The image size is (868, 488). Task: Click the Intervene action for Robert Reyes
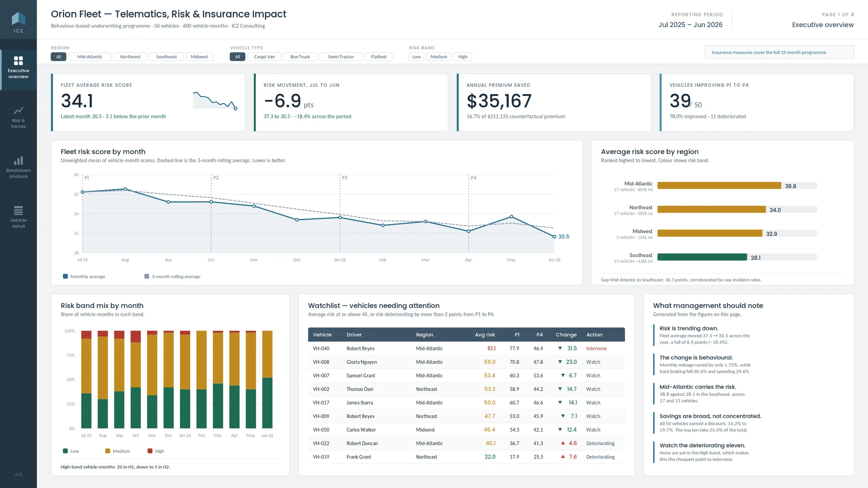click(x=596, y=349)
